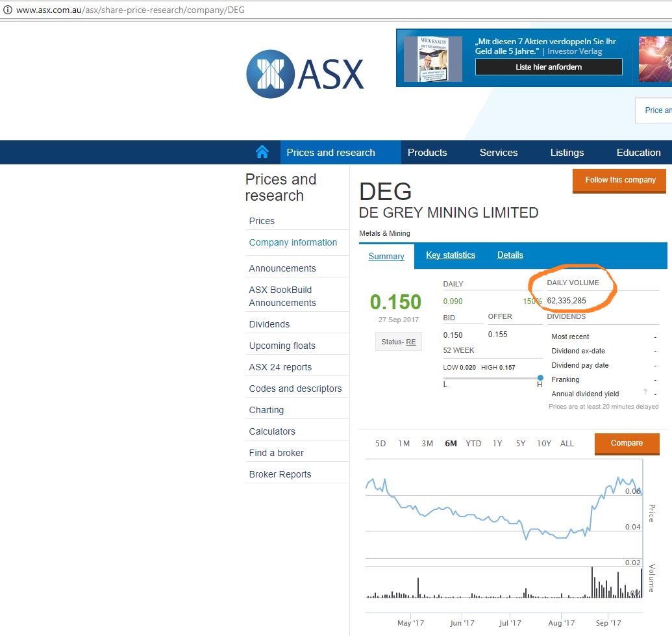Screen dimensions: 672x636
Task: Click 'DE GREY MINING LIMITED' company name
Action: (448, 212)
